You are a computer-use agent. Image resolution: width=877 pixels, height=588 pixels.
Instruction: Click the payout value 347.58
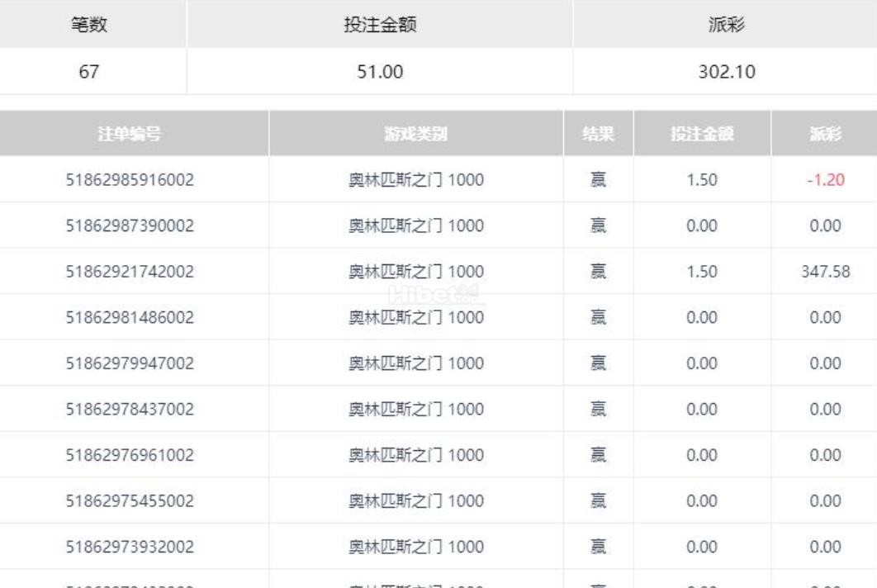826,272
